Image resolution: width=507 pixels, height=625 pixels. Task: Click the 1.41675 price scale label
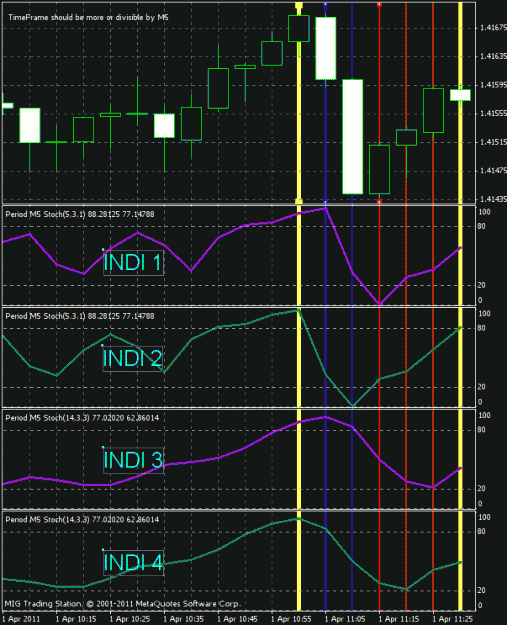[x=493, y=28]
